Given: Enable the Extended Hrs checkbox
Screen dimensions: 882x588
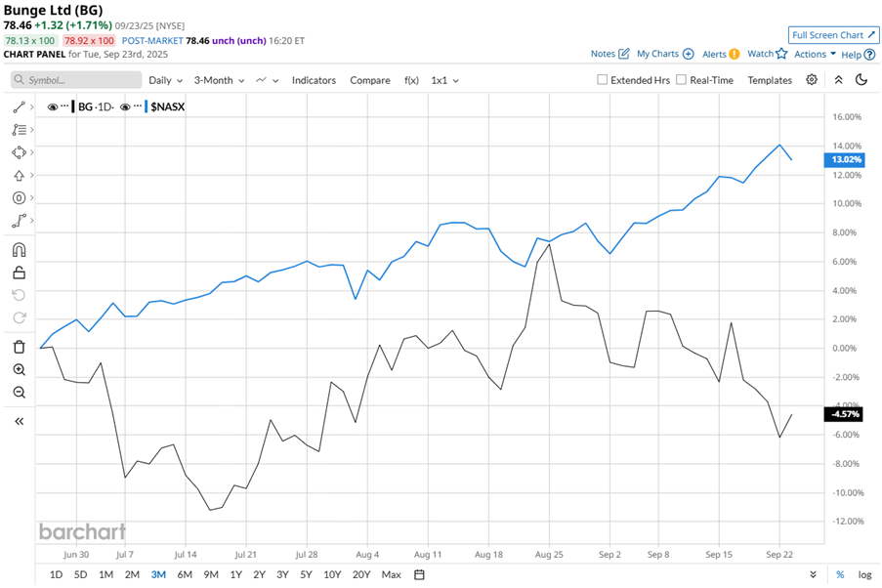Looking at the screenshot, I should click(602, 80).
